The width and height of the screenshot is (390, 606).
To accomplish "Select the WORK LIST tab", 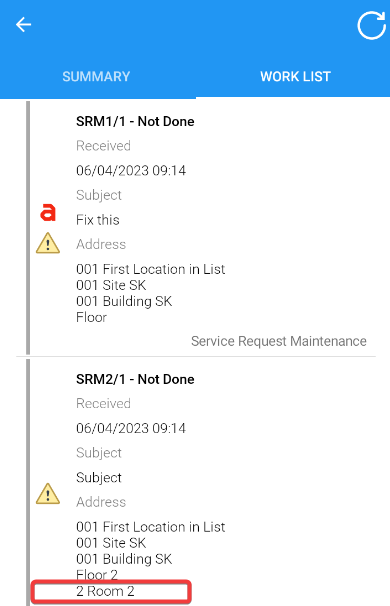I will click(295, 77).
